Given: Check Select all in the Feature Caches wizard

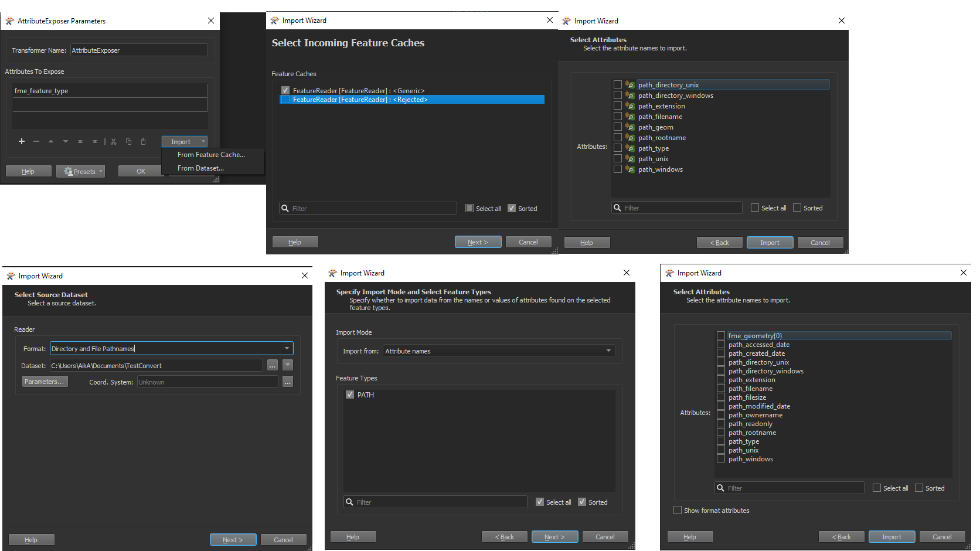Looking at the screenshot, I should click(469, 208).
